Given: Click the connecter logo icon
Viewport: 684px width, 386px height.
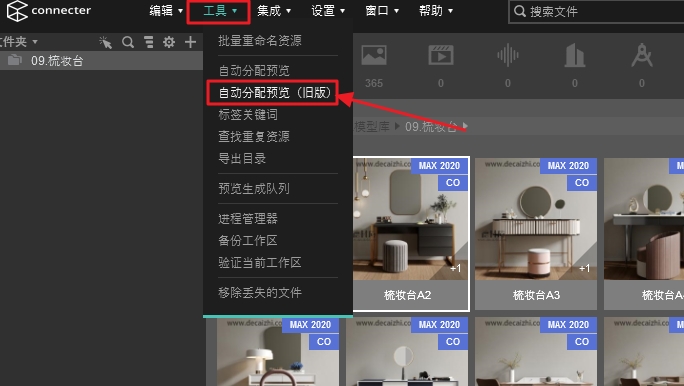Looking at the screenshot, I should [x=17, y=11].
